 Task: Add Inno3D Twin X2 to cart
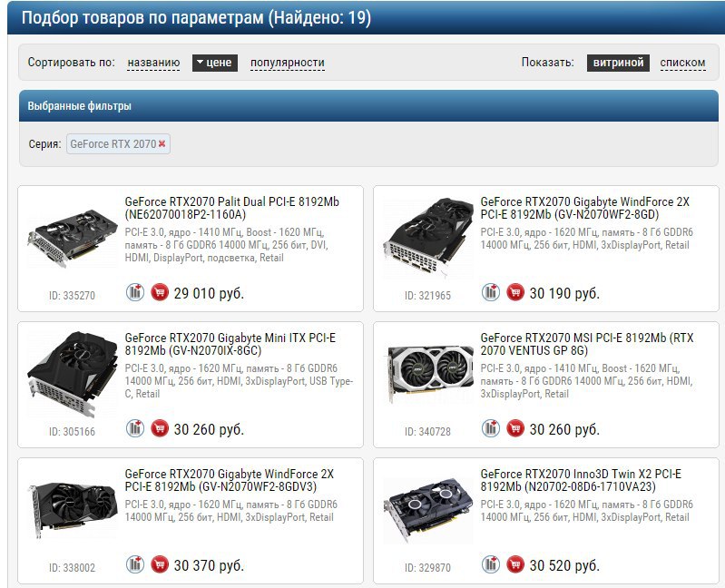(x=515, y=564)
